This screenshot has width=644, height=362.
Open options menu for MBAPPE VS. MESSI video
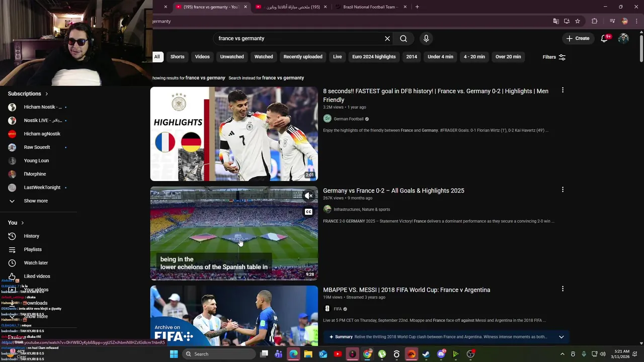point(562,289)
